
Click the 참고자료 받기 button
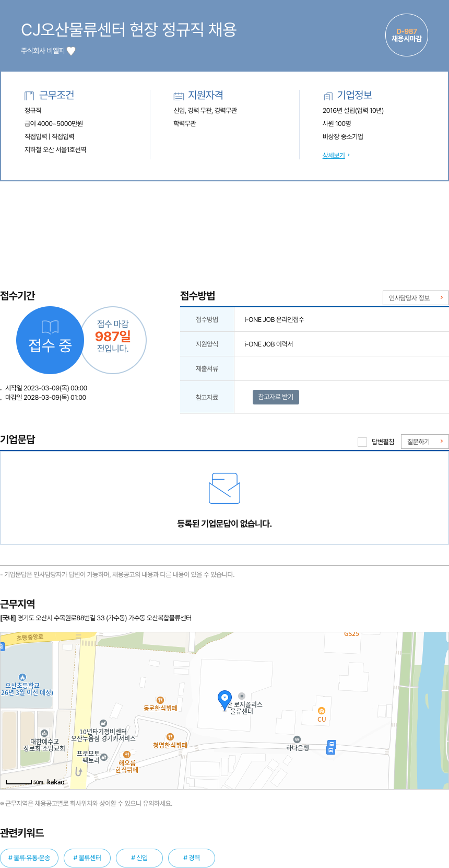[x=276, y=397]
